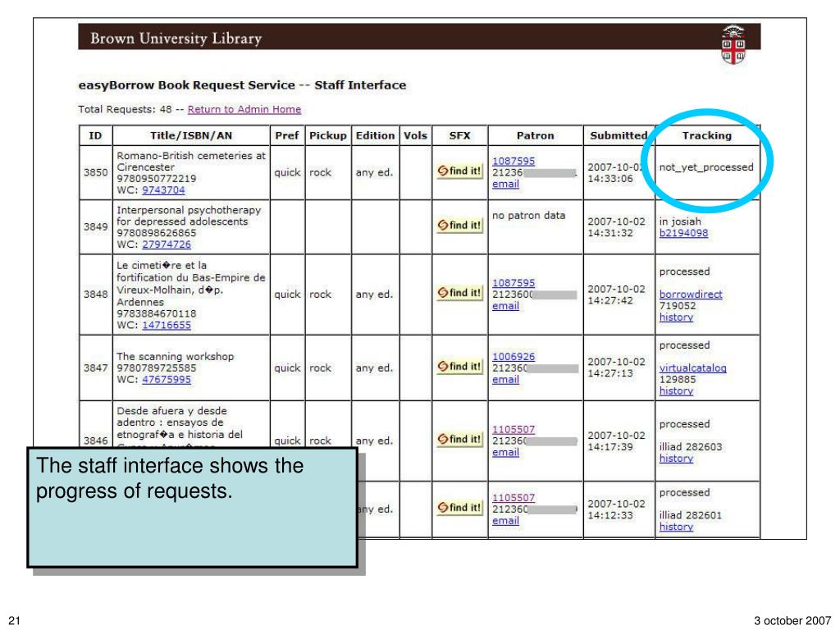
Task: Click the 'Total Requests: 48' text
Action: (x=125, y=109)
